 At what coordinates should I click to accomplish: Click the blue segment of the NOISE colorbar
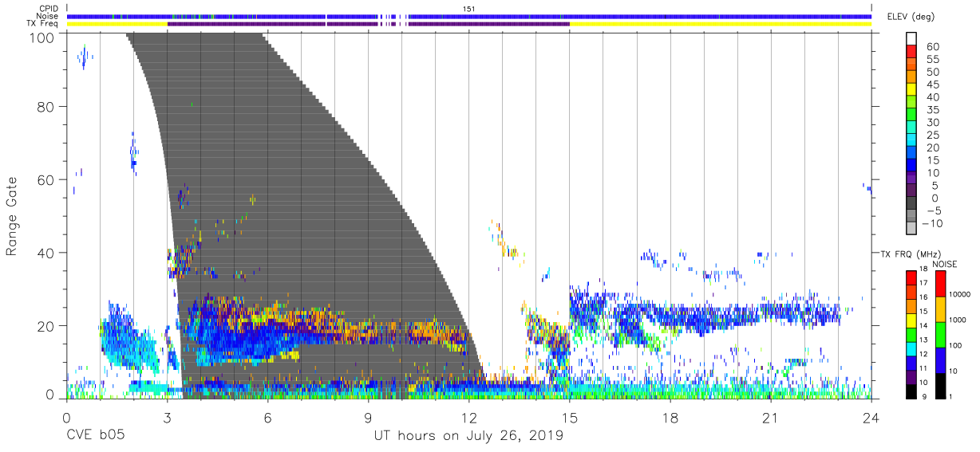(940, 360)
